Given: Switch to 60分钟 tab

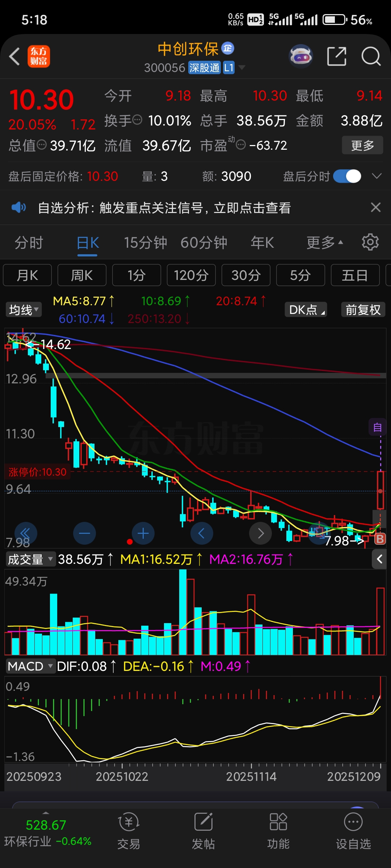Looking at the screenshot, I should tap(204, 242).
